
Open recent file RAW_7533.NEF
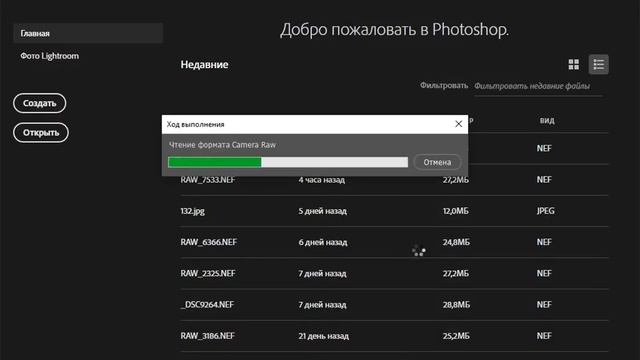[x=207, y=180]
